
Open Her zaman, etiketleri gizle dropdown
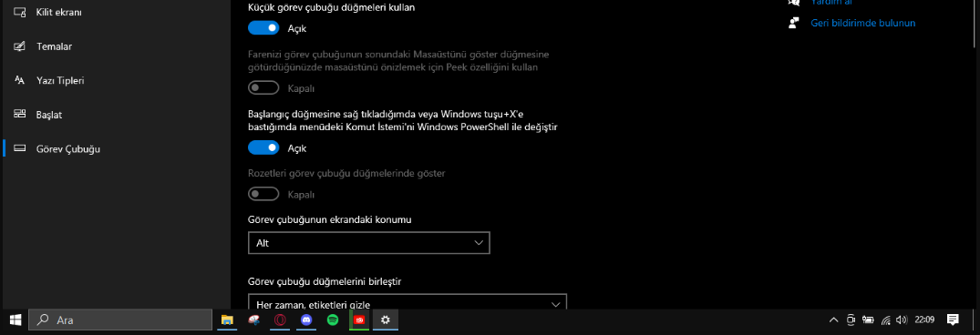pyautogui.click(x=407, y=302)
